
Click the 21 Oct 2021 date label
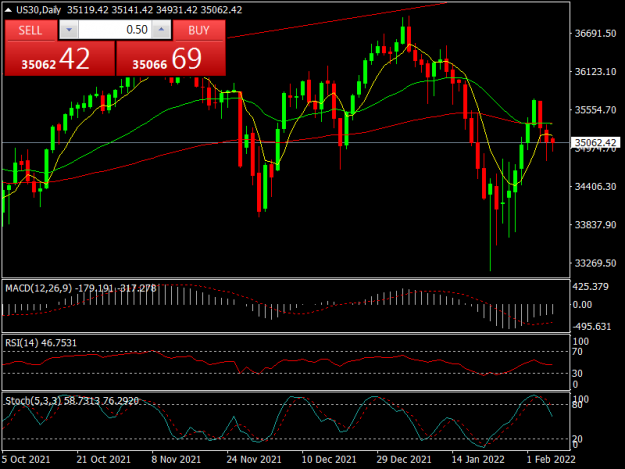[x=104, y=459]
